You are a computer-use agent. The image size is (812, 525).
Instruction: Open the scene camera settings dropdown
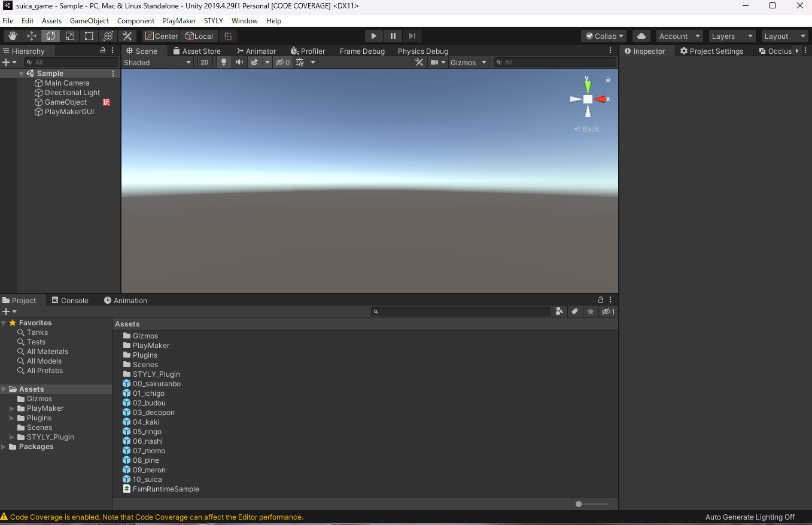[x=438, y=62]
